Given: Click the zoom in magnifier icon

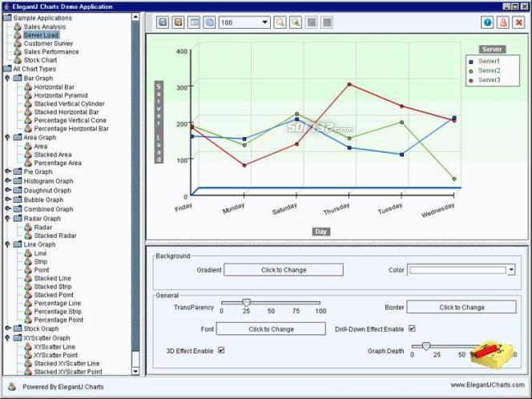Looking at the screenshot, I should pyautogui.click(x=280, y=22).
